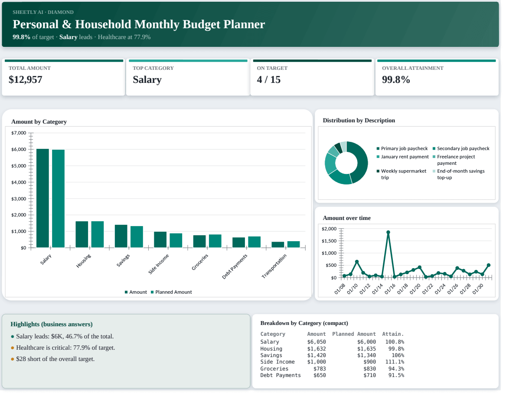This screenshot has height=400, width=532.
Task: Click the Amount legend swatch under bar chart
Action: (126, 292)
